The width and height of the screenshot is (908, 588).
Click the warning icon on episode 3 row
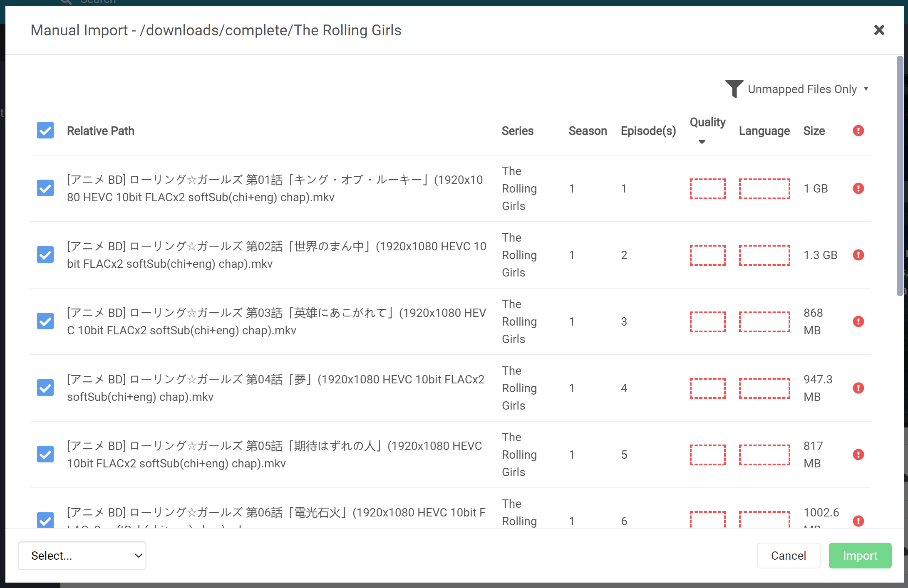(858, 321)
